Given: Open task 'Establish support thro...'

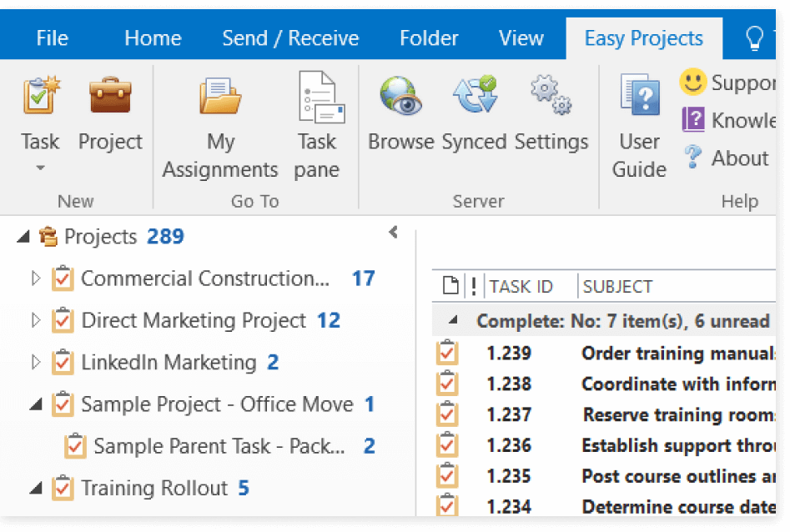Looking at the screenshot, I should pos(679,445).
